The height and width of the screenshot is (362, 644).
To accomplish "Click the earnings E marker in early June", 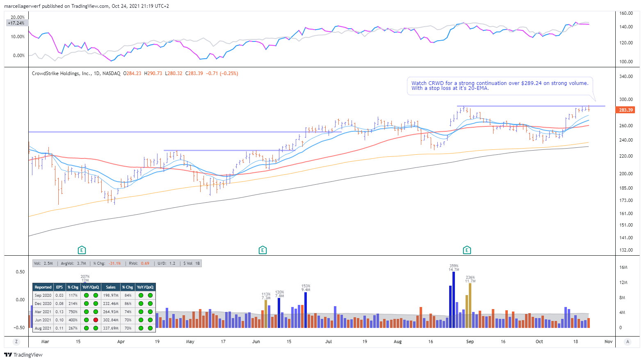I will click(x=263, y=250).
